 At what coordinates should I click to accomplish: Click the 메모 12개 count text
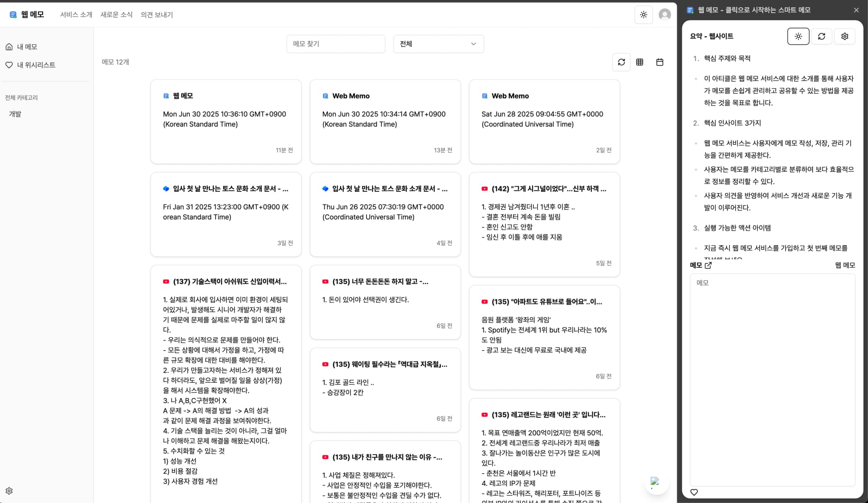click(115, 62)
